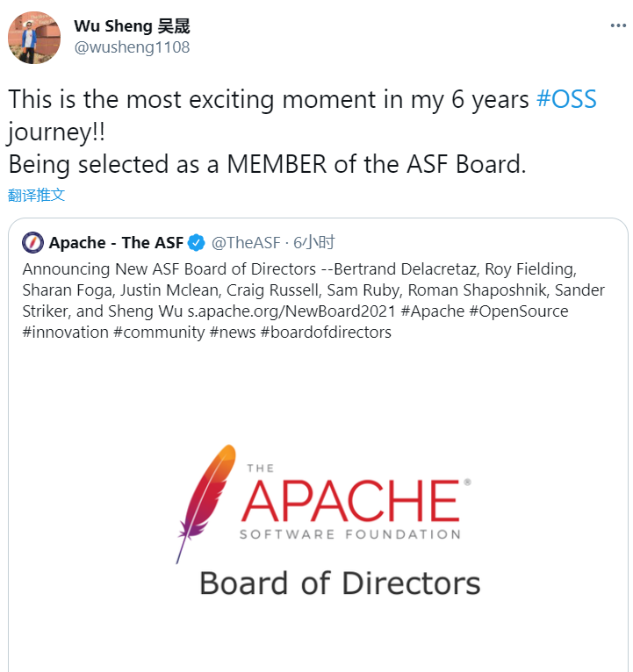Click the @wusheng1108 handle
This screenshot has width=633, height=672.
[x=132, y=47]
